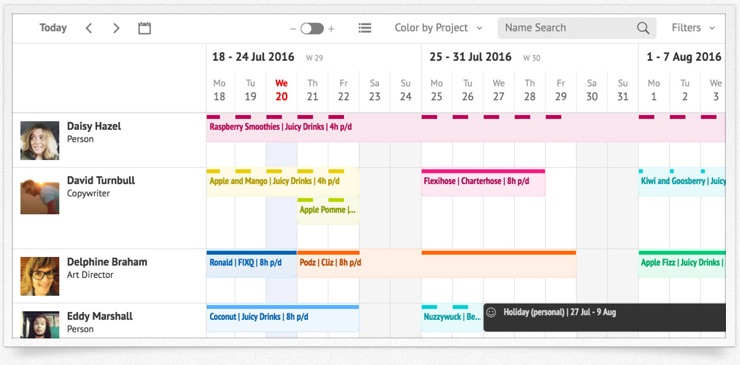Select the Sunday 31 column header
740x365 pixels.
click(x=623, y=90)
